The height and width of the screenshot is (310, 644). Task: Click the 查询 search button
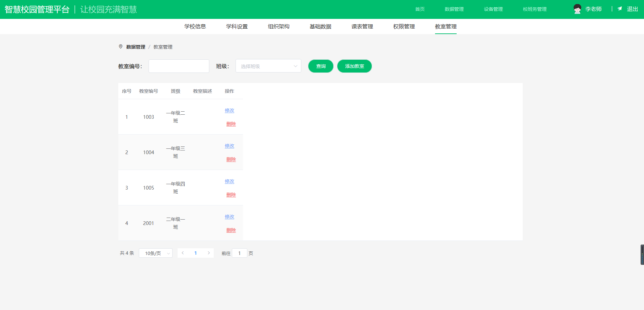coord(320,66)
